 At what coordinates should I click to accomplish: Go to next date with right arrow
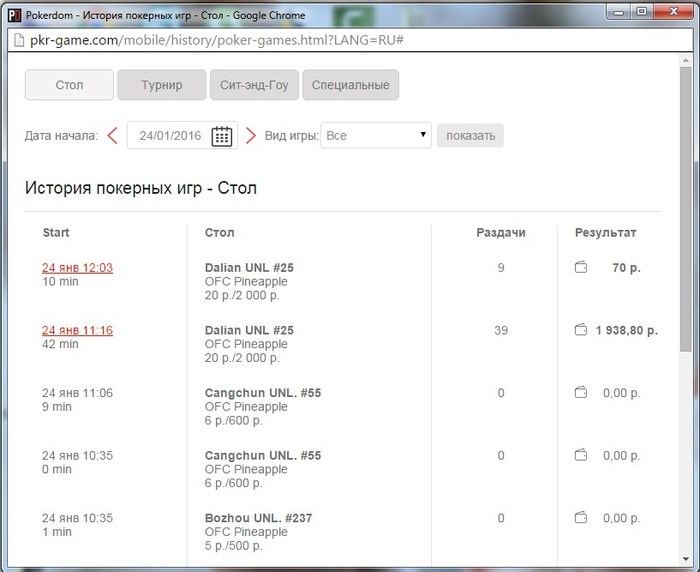(251, 136)
